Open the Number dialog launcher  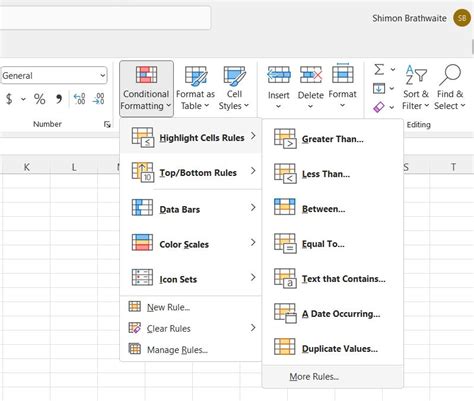(107, 124)
